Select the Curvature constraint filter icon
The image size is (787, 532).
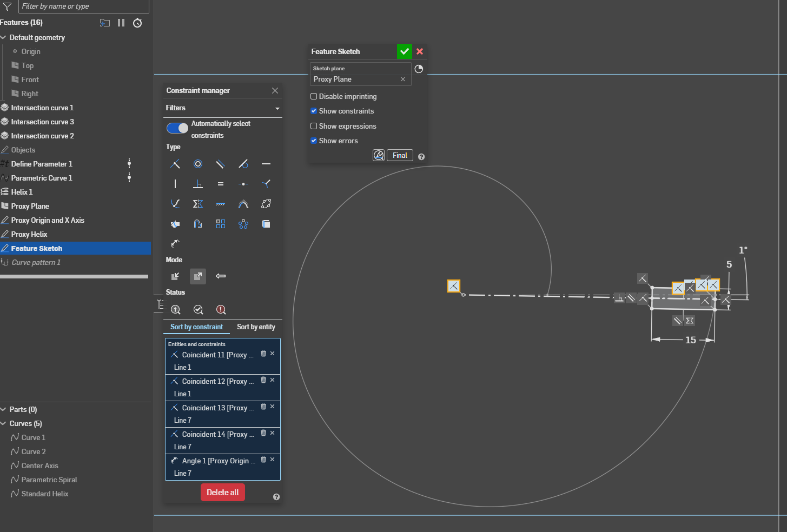[x=243, y=204]
